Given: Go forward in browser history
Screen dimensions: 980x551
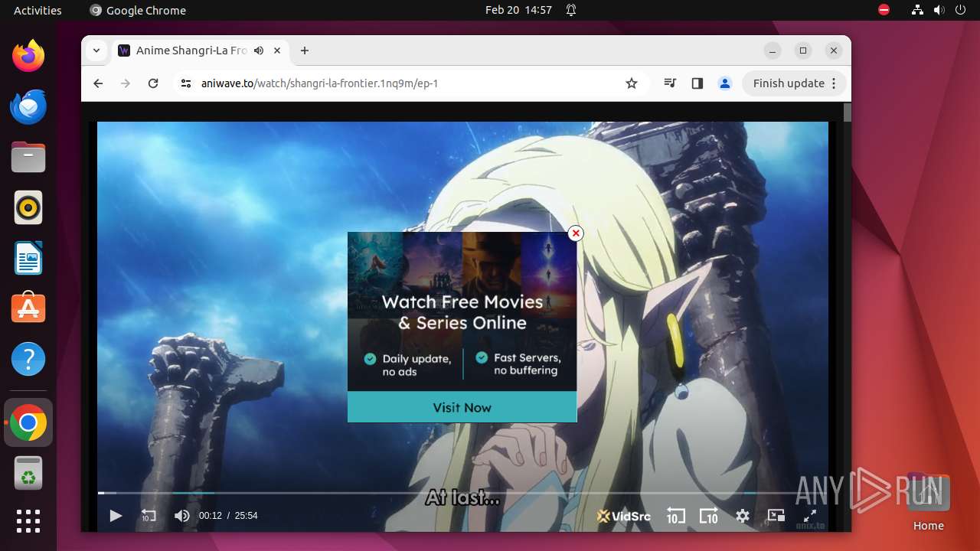Looking at the screenshot, I should (126, 83).
